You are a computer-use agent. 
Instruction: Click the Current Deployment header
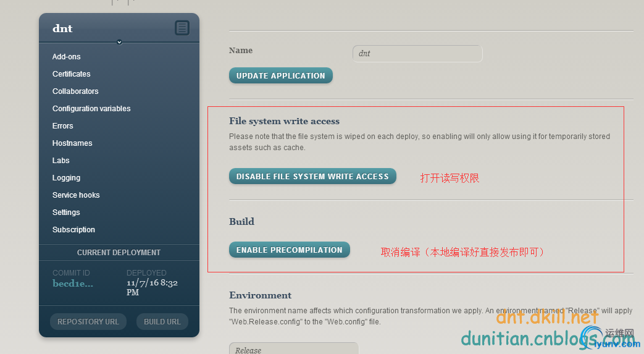click(119, 253)
